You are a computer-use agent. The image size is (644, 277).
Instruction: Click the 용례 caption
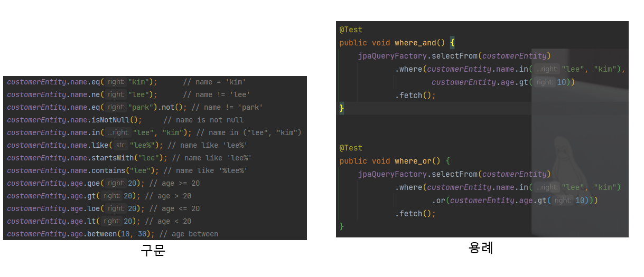481,247
